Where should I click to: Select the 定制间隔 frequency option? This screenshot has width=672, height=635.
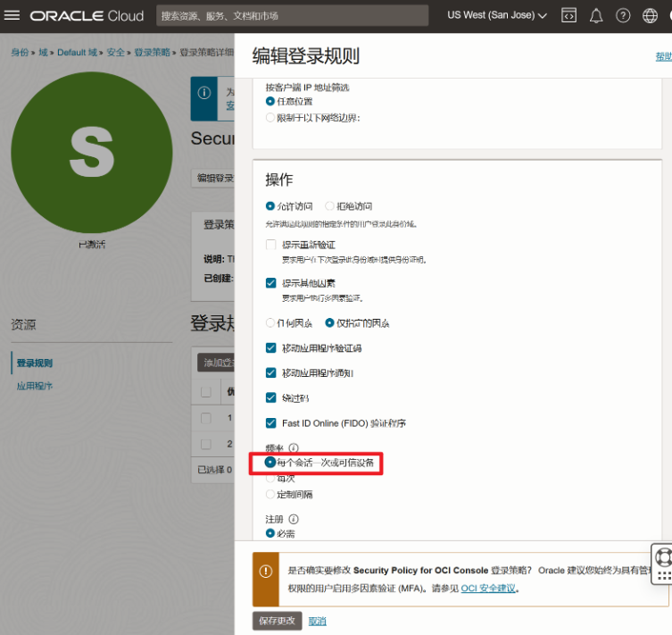(270, 494)
